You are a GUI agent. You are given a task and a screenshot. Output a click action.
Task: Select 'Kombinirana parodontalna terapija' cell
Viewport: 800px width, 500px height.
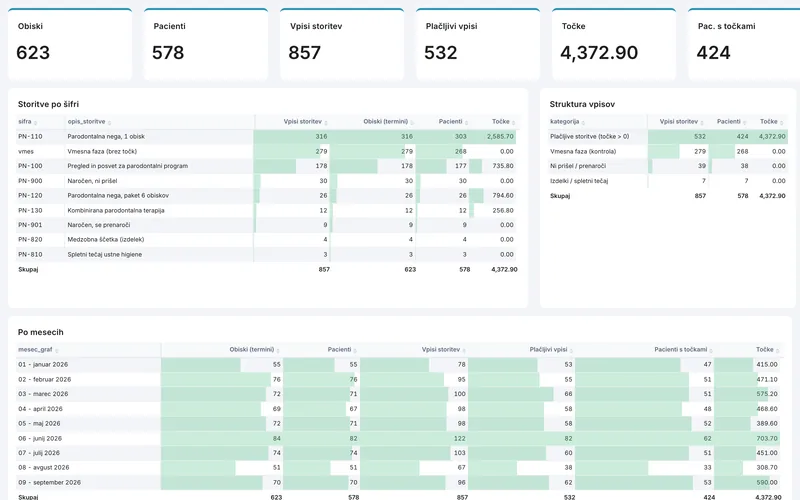(116, 210)
